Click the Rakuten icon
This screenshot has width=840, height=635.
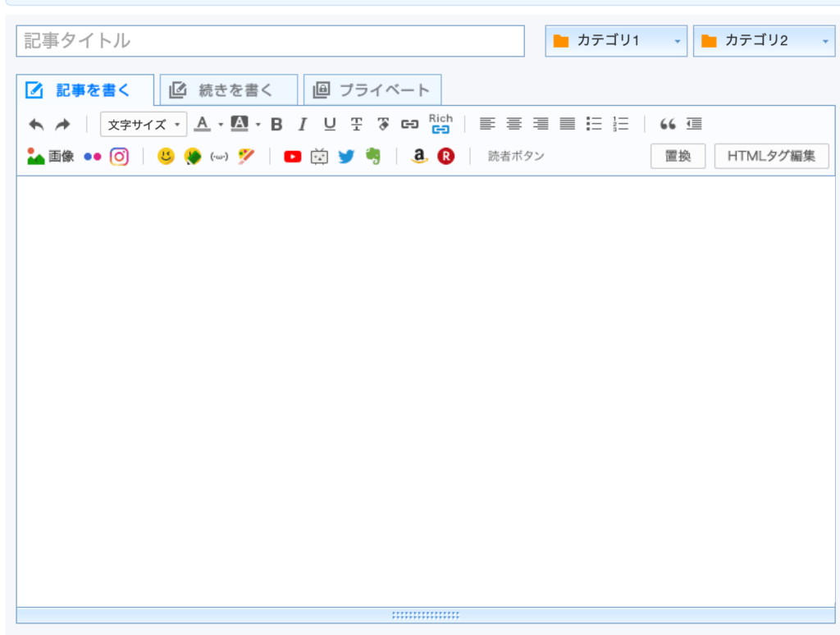445,157
